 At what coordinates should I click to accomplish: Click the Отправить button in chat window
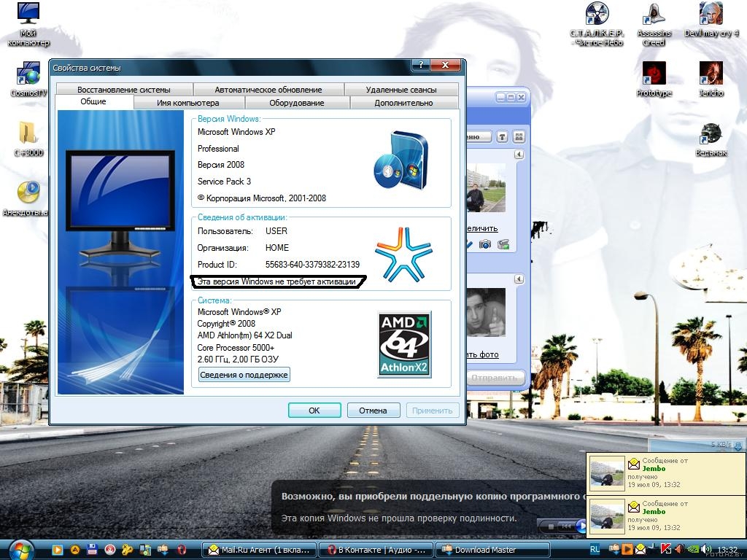(x=495, y=378)
